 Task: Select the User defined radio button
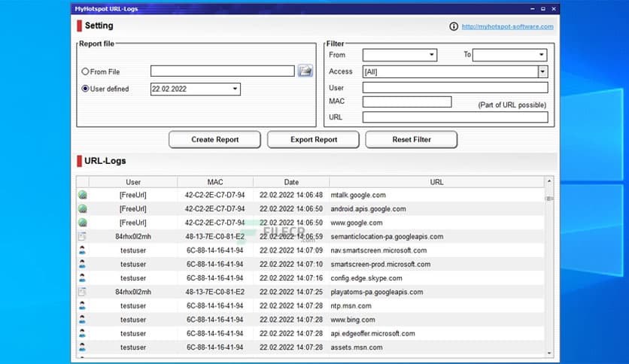[x=85, y=89]
